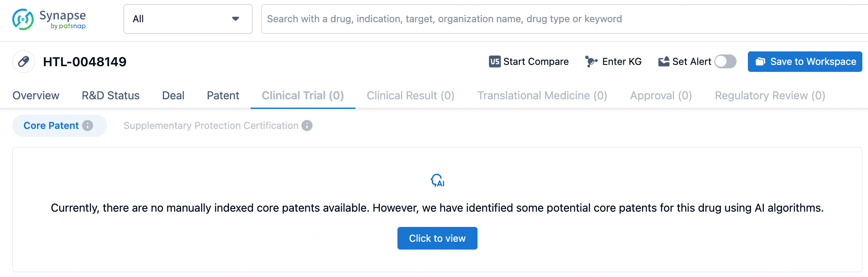
Task: Select the Core Patent sub-tab
Action: click(51, 125)
